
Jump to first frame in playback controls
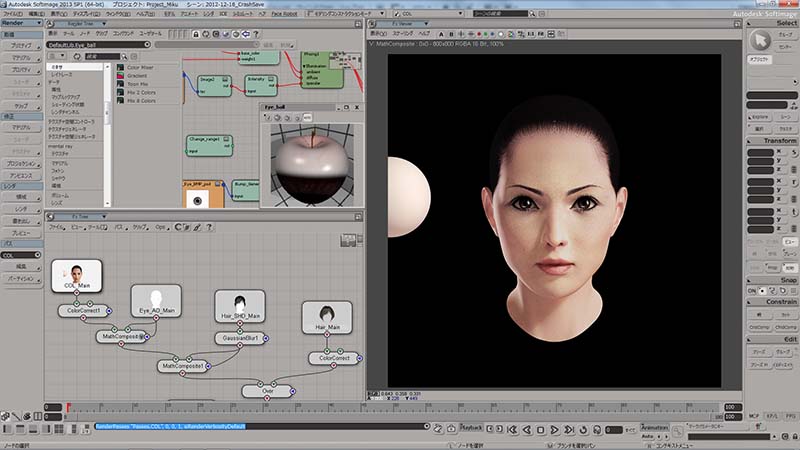(x=513, y=430)
